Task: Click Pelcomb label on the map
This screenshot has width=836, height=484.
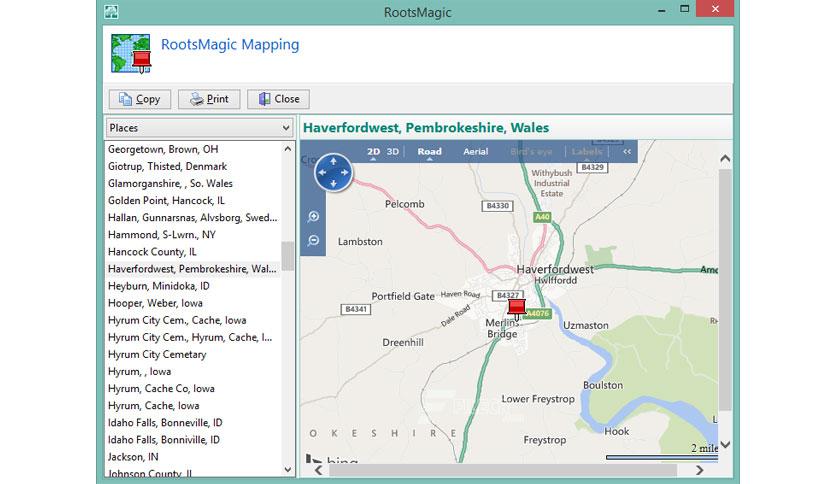Action: point(405,204)
